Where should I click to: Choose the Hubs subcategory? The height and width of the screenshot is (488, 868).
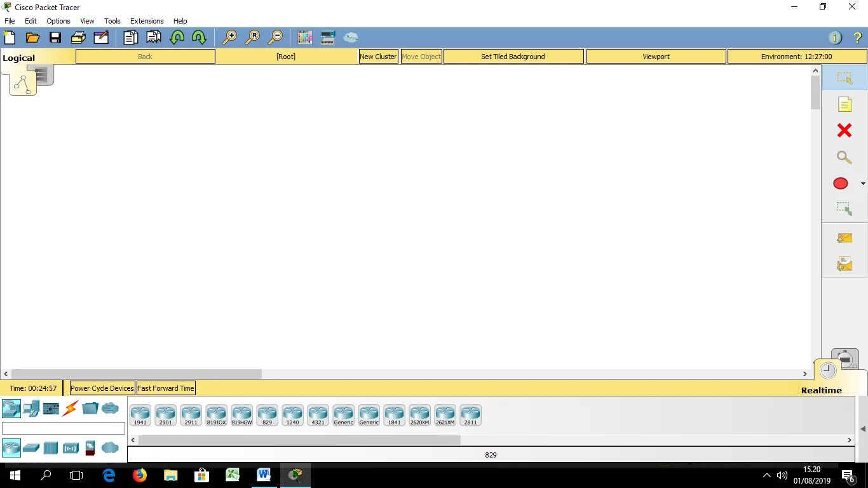(51, 448)
